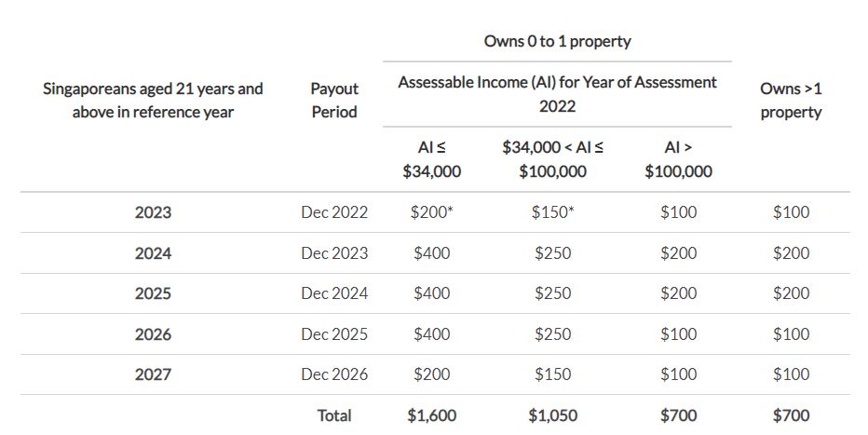868x435 pixels.
Task: Click the '$150*' amount for 2023
Action: [552, 212]
